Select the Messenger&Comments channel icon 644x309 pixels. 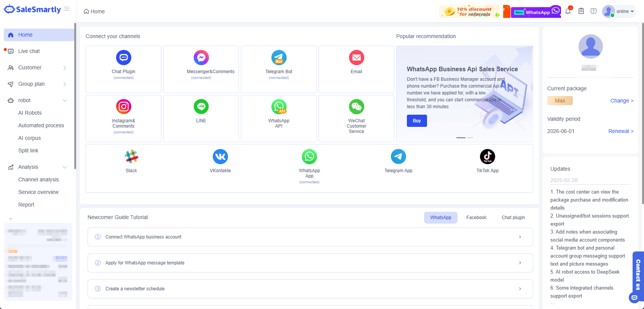point(201,58)
